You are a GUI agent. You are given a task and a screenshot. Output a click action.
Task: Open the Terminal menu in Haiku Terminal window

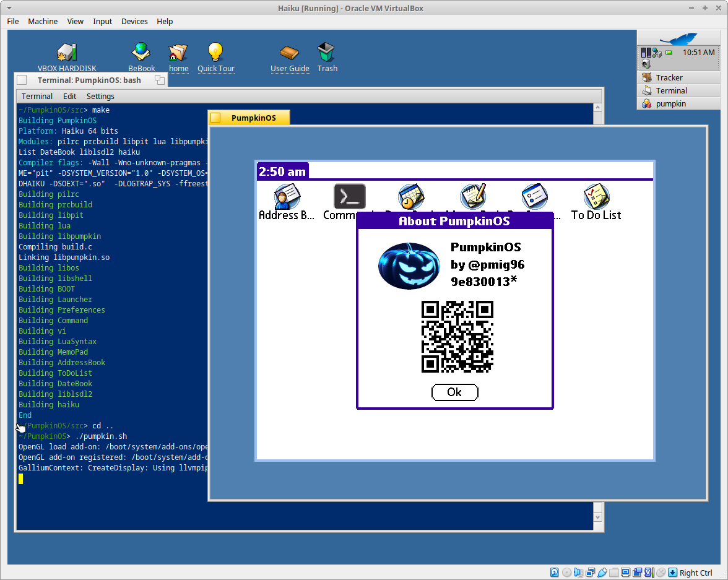[37, 96]
